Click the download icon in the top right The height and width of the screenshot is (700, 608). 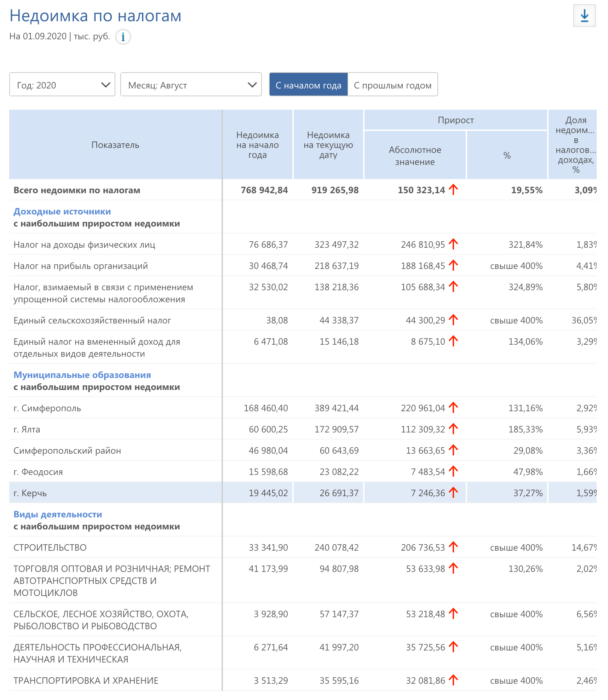584,16
